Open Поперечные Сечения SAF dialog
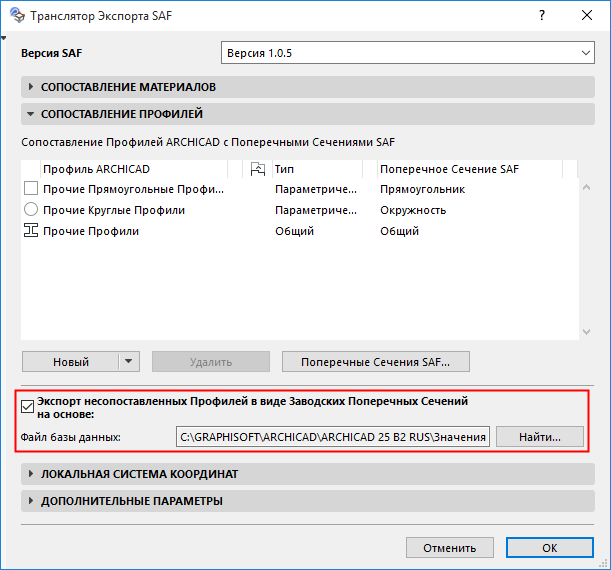 pos(376,362)
